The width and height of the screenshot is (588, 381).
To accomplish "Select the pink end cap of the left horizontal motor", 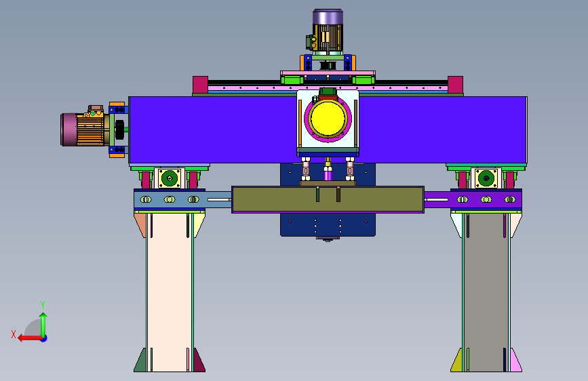I will pos(68,129).
